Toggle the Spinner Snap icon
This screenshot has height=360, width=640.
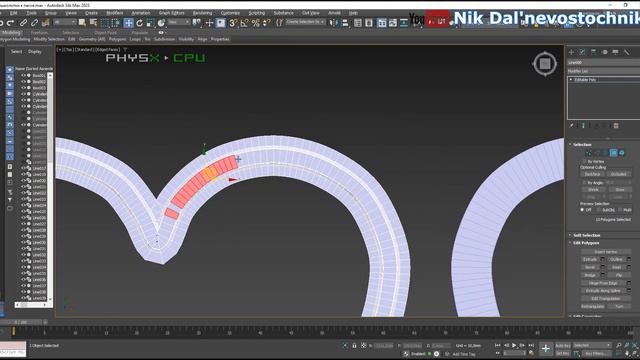[267, 23]
